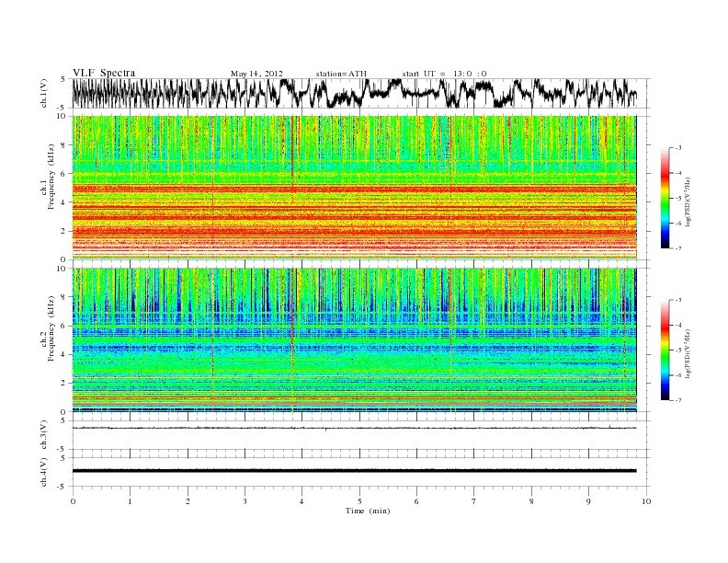Click the log(PSD) label of ch.2 color bar
The width and height of the screenshot is (728, 563).
coord(688,353)
